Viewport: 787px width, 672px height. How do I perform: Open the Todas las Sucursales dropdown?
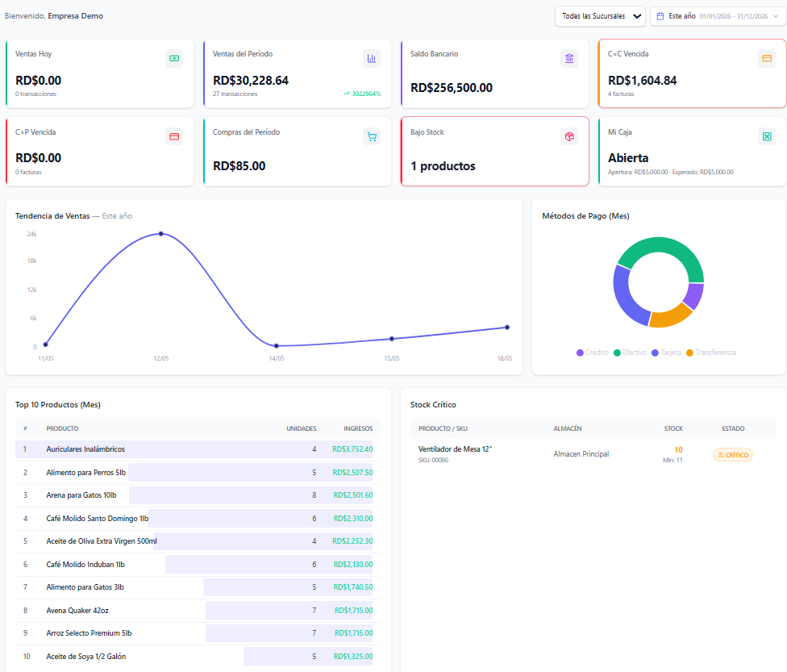[600, 16]
